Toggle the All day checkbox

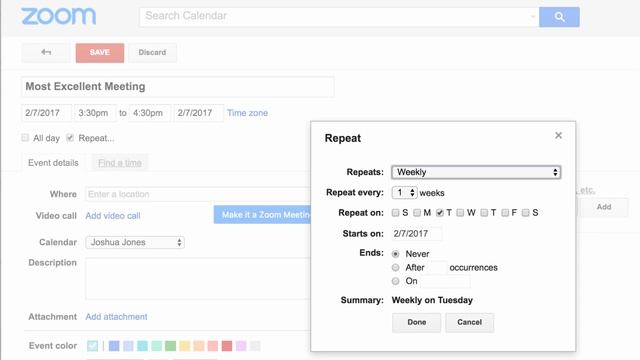[25, 138]
